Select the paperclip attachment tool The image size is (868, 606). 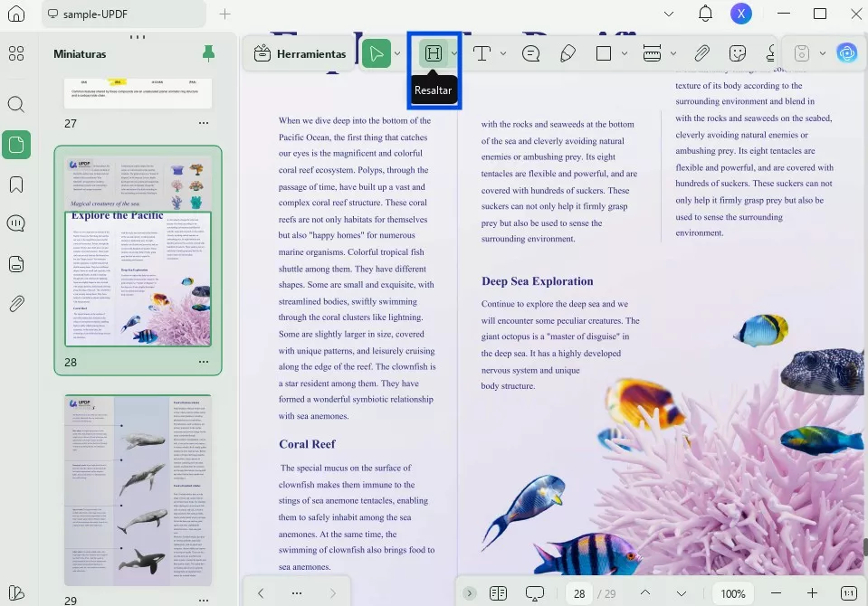(701, 53)
